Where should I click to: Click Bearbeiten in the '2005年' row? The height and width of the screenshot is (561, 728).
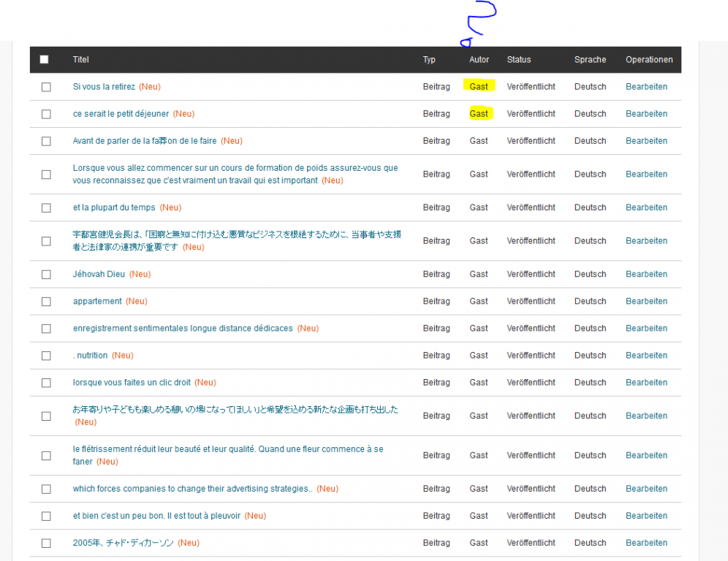pyautogui.click(x=646, y=543)
